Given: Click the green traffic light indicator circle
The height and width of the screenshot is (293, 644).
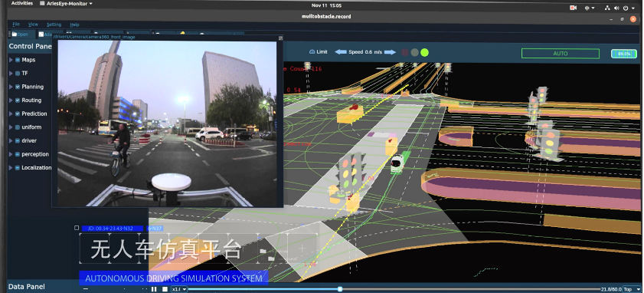Looking at the screenshot, I should (x=425, y=52).
